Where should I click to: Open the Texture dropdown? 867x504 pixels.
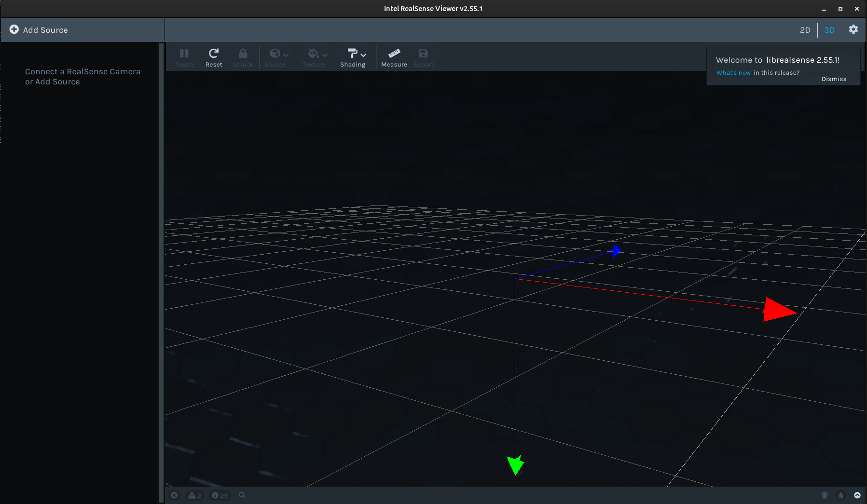pos(315,57)
